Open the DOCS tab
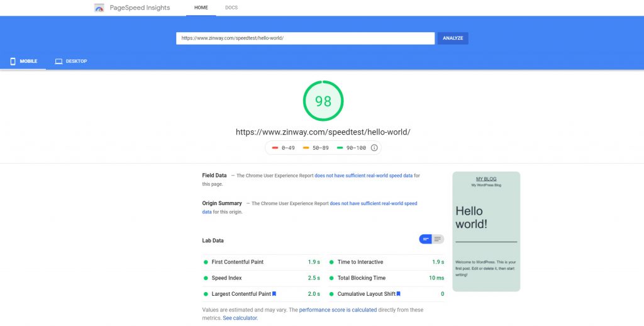 click(231, 8)
